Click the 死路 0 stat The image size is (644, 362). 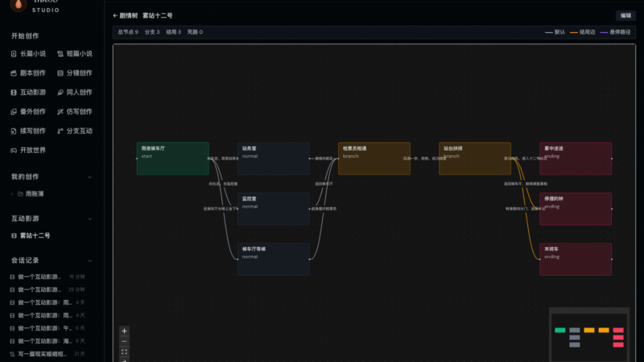click(195, 32)
